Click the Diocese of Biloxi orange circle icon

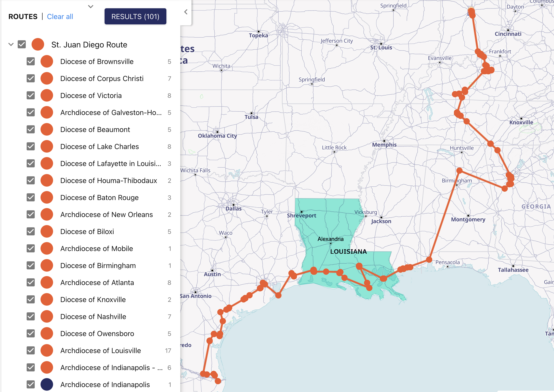(x=47, y=232)
